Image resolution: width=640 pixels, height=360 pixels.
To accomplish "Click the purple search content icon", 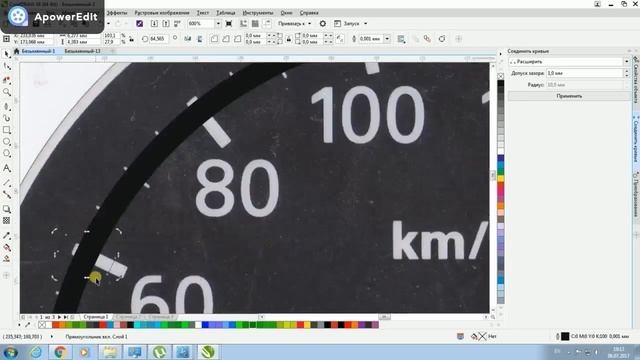I will [140, 24].
